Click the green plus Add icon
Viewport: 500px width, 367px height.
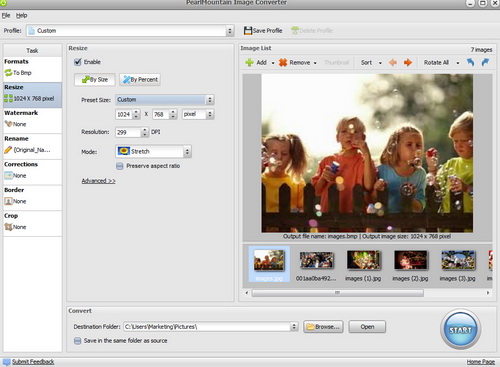(x=249, y=62)
